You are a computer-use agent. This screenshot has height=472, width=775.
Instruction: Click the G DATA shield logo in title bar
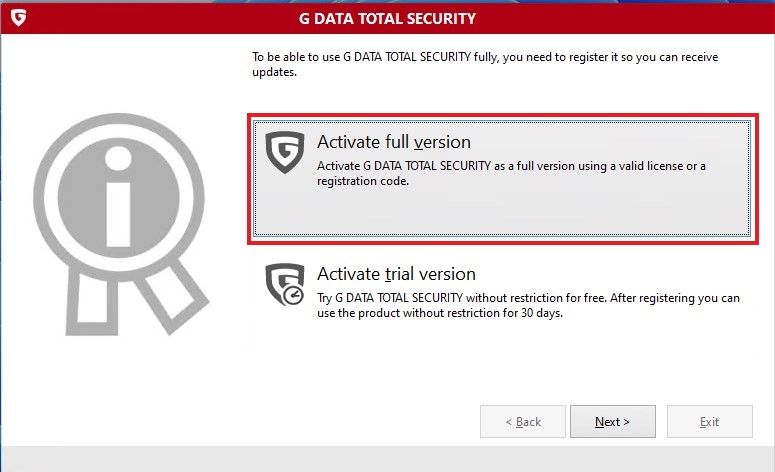[17, 18]
